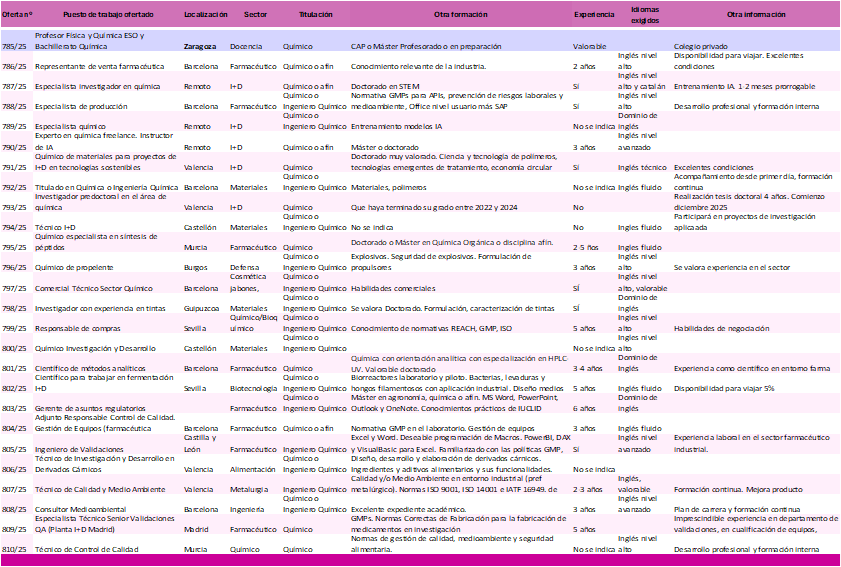
Task: Select the 'Titulación' column header
Action: pos(315,17)
